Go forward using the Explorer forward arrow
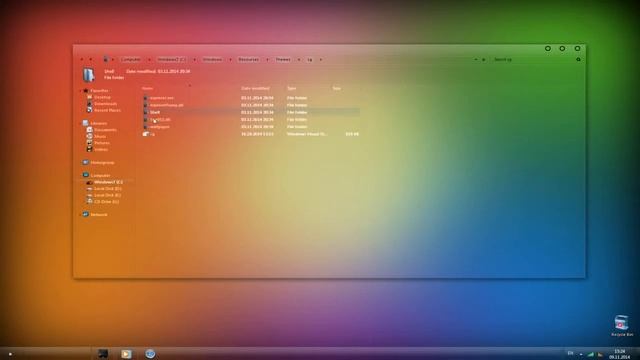This screenshot has width=640, height=360. [x=90, y=60]
